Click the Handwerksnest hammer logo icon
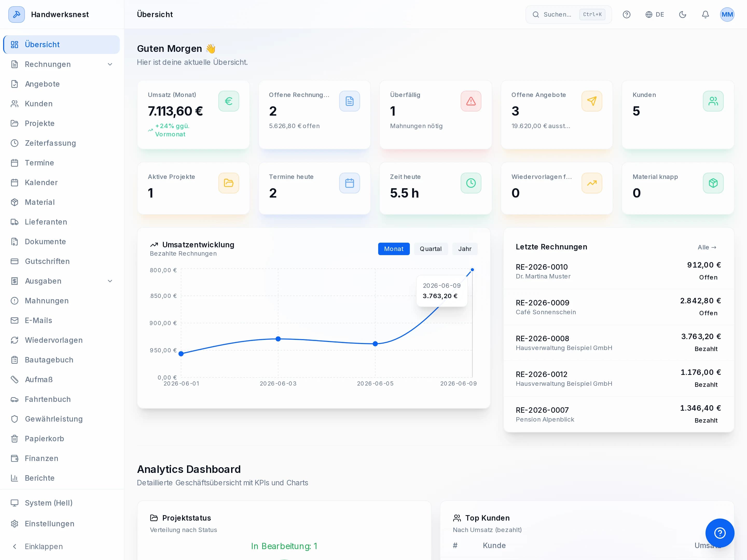 [x=17, y=15]
